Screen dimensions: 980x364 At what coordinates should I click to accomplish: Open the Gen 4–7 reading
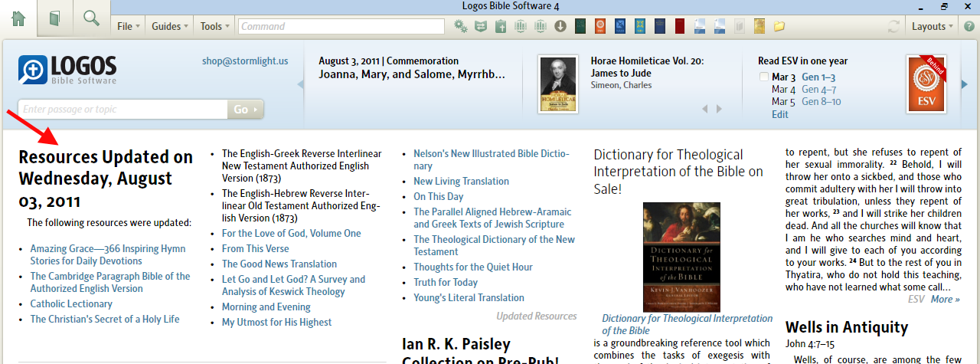(x=818, y=90)
